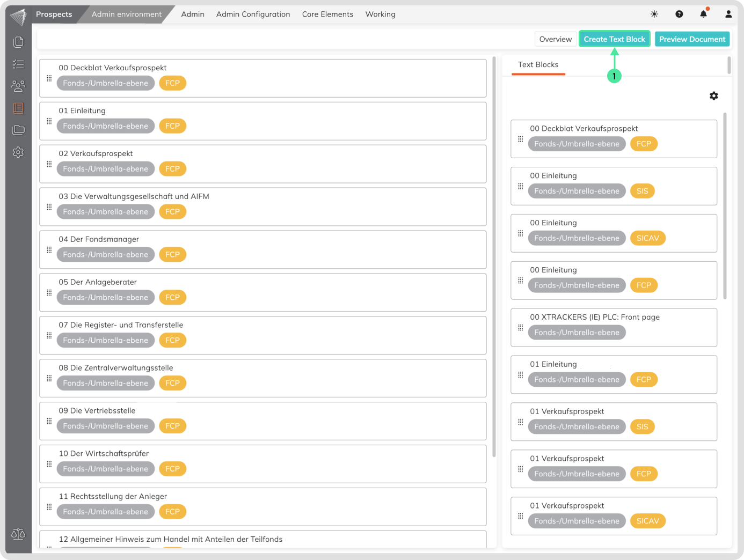Click the Text Blocks list scrollbar
Viewport: 744px width, 560px height.
(x=725, y=204)
